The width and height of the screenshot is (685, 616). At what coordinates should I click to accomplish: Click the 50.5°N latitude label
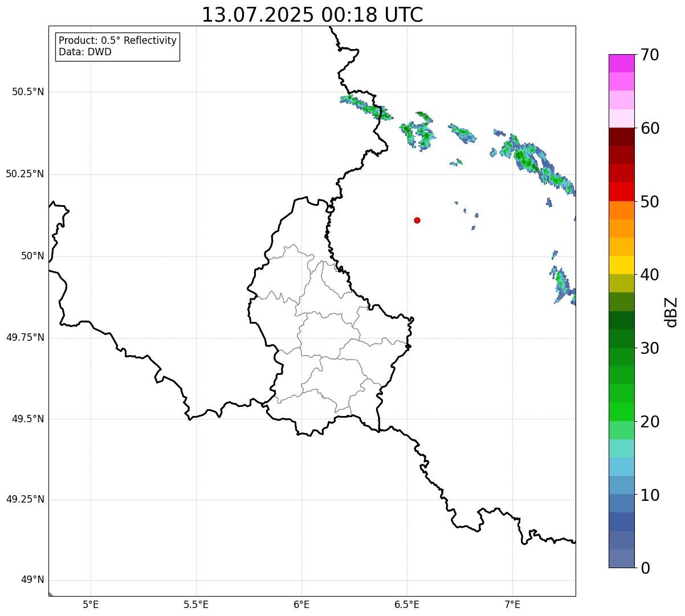pyautogui.click(x=27, y=92)
